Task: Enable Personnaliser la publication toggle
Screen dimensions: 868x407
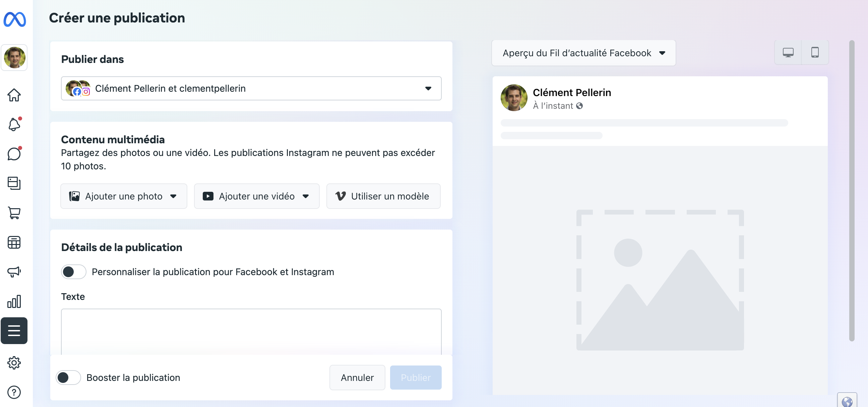Action: pos(73,272)
